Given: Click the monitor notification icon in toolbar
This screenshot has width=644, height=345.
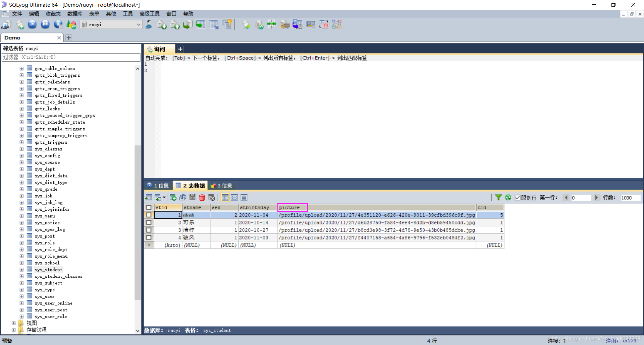Looking at the screenshot, I should [x=311, y=24].
